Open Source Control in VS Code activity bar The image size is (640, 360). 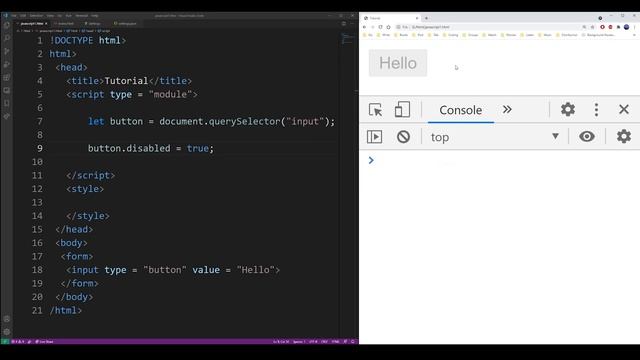pos(7,51)
